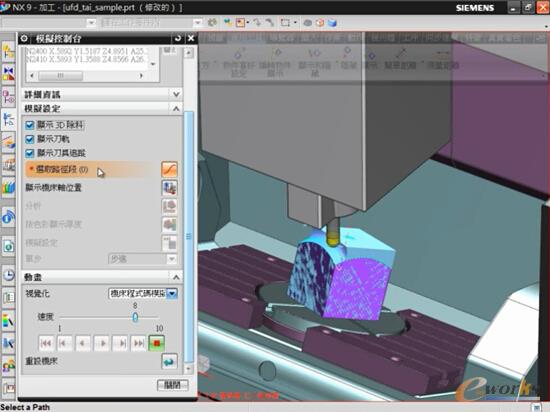This screenshot has height=412, width=550.
Task: Click the orange-blue layers icon in left sidebar
Action: (8, 142)
